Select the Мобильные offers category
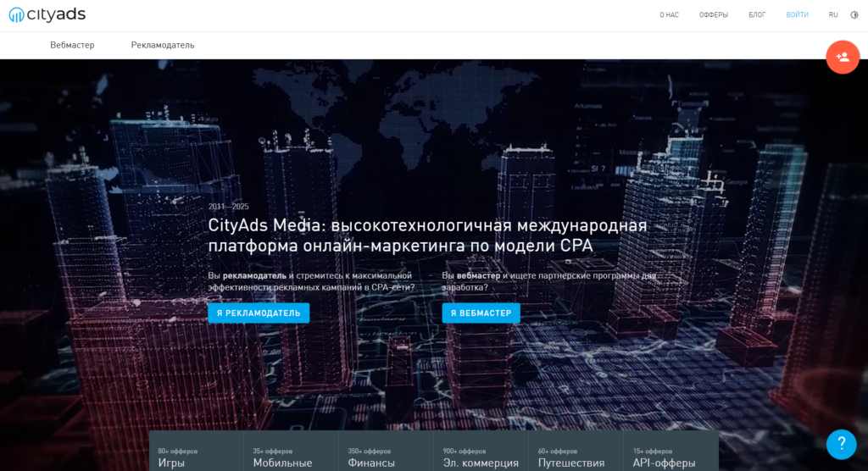 292,451
